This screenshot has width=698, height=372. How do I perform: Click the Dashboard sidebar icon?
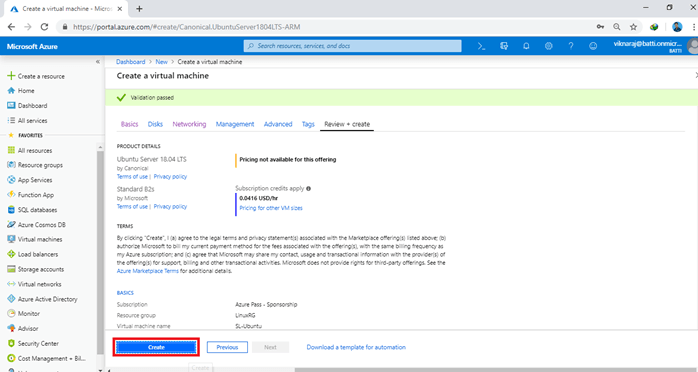[11, 105]
